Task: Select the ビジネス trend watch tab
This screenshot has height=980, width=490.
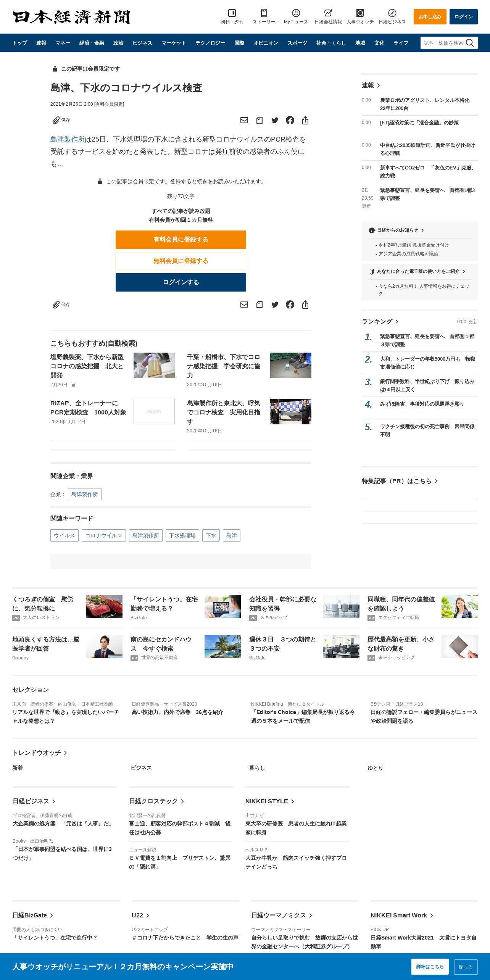Action: (x=141, y=768)
